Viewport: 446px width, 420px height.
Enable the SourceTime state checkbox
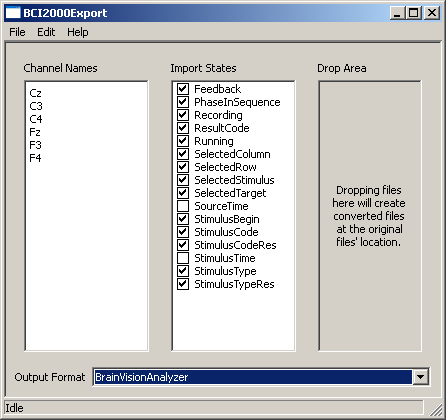tap(183, 206)
